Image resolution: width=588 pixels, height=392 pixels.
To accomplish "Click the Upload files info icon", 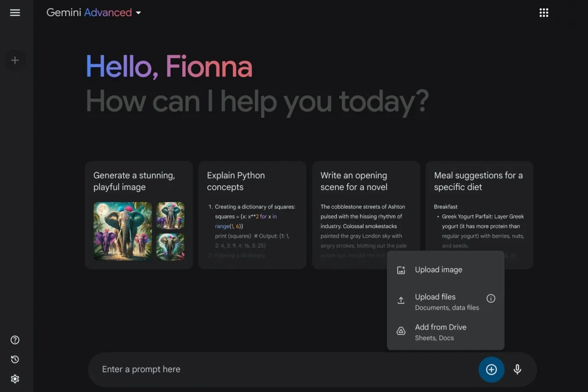I will coord(490,298).
